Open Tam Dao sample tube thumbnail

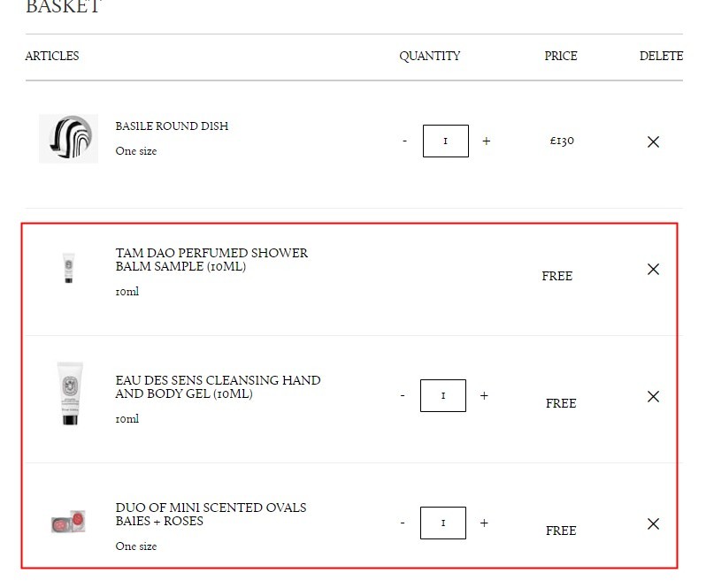68,268
